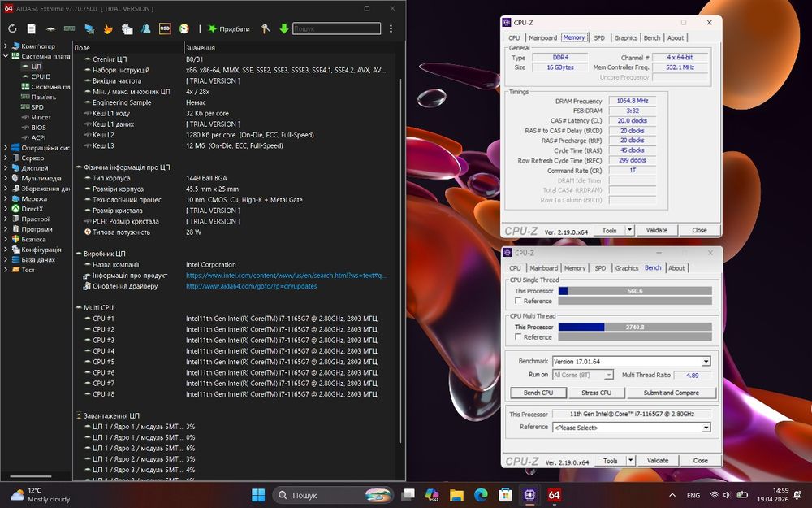
Task: Open the monitor diagnostics icon in AIDA64 toolbar
Action: (89, 29)
